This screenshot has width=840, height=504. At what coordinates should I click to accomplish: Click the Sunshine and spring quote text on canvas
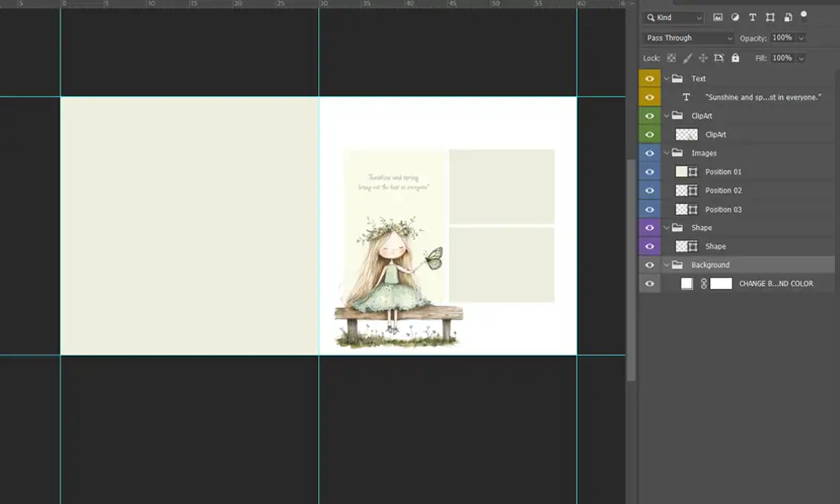tap(394, 182)
